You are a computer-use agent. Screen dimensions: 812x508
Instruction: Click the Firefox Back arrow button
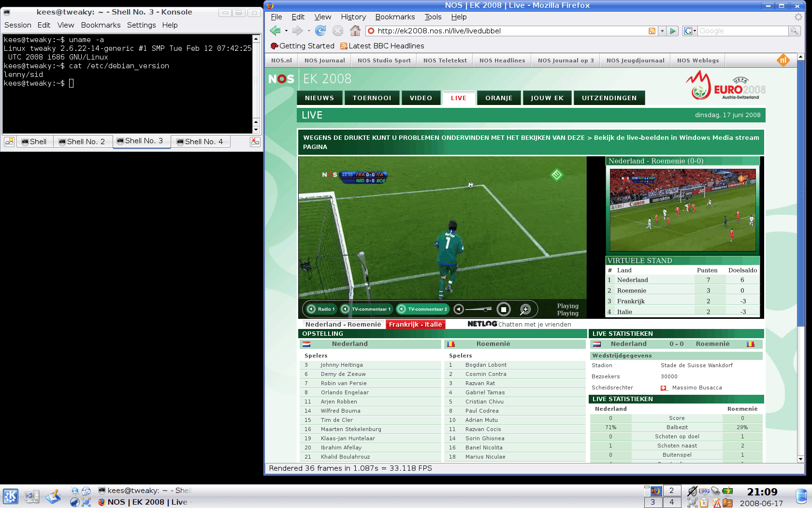pyautogui.click(x=275, y=30)
